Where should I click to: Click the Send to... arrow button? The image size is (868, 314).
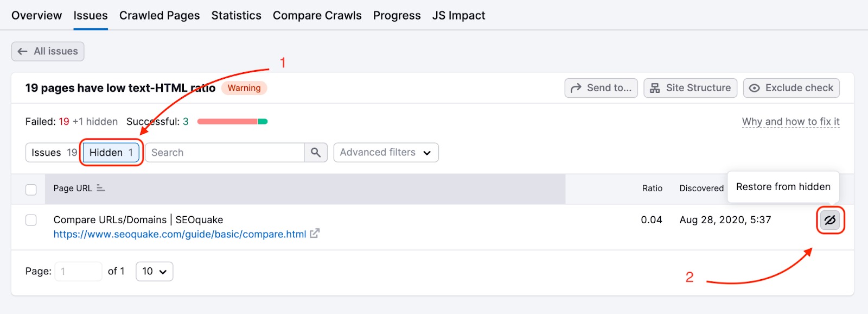[601, 88]
